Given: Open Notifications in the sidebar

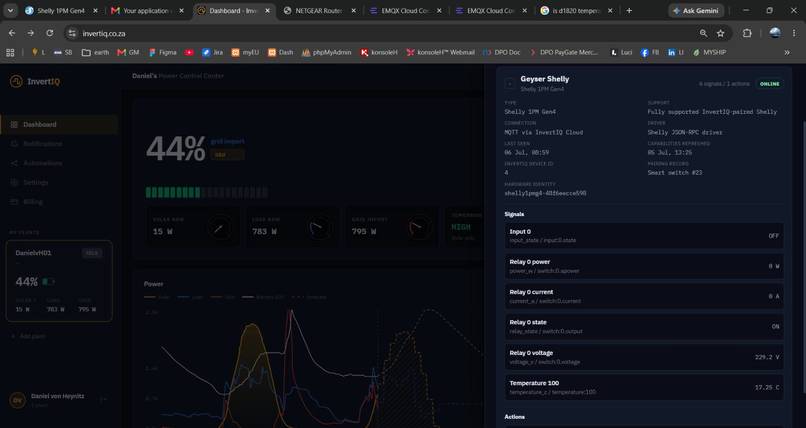Looking at the screenshot, I should click(59, 144).
